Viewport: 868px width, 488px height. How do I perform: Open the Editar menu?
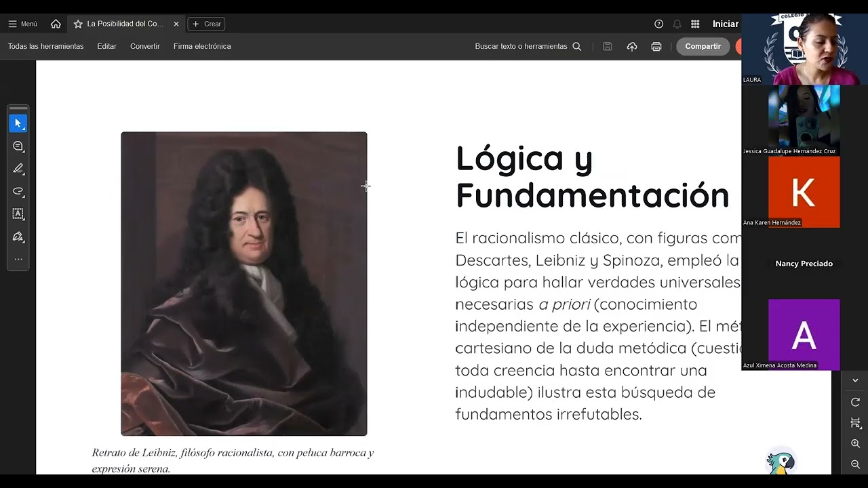(106, 46)
